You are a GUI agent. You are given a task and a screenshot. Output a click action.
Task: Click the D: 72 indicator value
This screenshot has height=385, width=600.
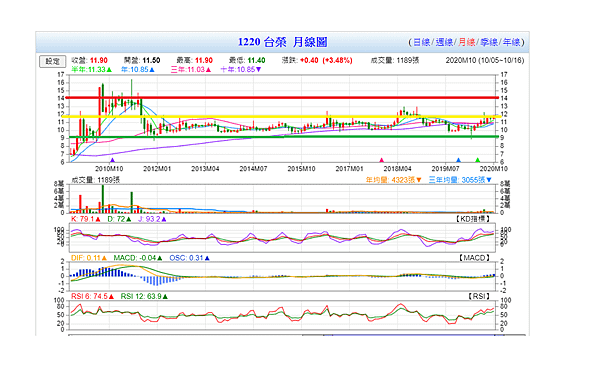[x=119, y=219]
